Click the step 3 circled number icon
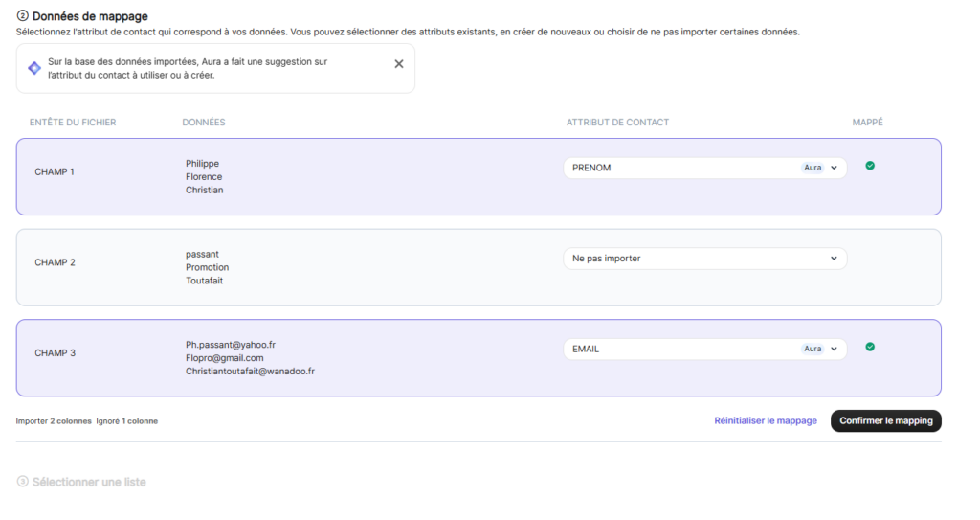Viewport: 980px width, 520px height. (23, 482)
